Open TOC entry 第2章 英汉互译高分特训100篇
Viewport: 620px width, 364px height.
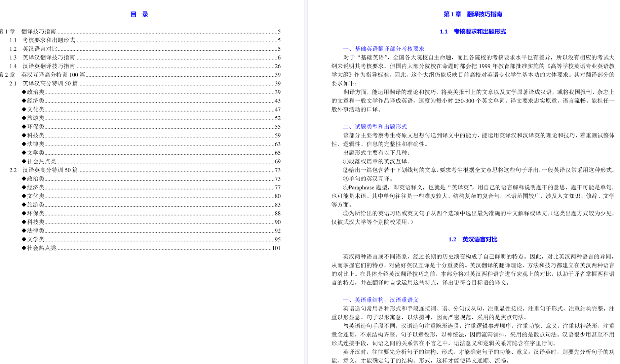[x=53, y=75]
